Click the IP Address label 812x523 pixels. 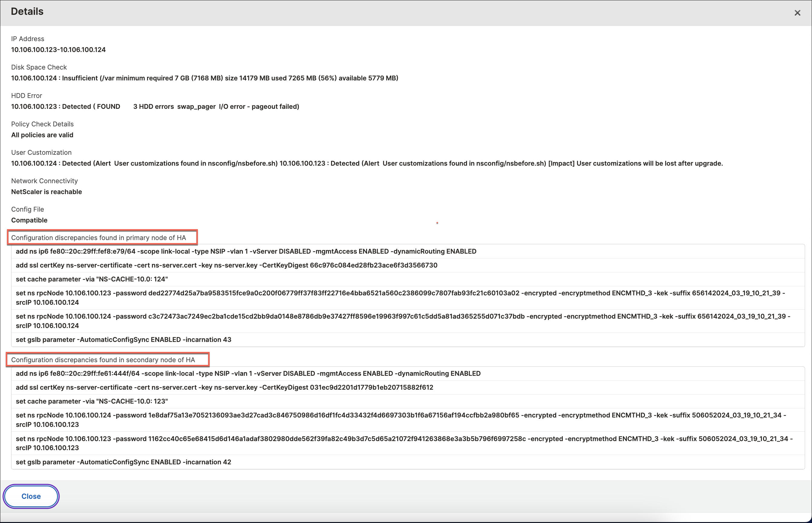click(28, 39)
